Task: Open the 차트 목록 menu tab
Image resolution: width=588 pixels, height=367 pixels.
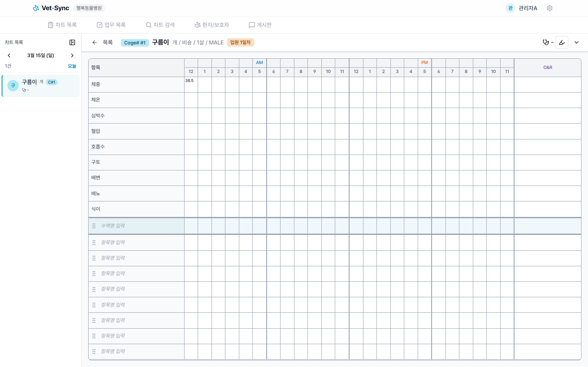Action: tap(62, 25)
